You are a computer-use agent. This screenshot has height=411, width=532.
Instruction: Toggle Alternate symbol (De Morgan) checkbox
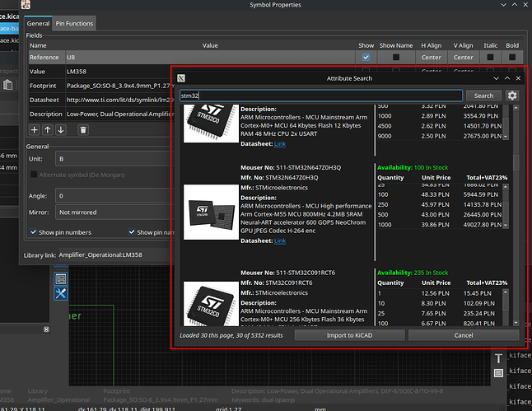pyautogui.click(x=34, y=175)
